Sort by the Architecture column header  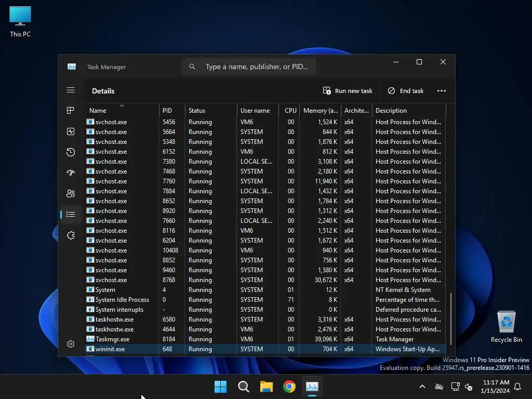point(356,110)
